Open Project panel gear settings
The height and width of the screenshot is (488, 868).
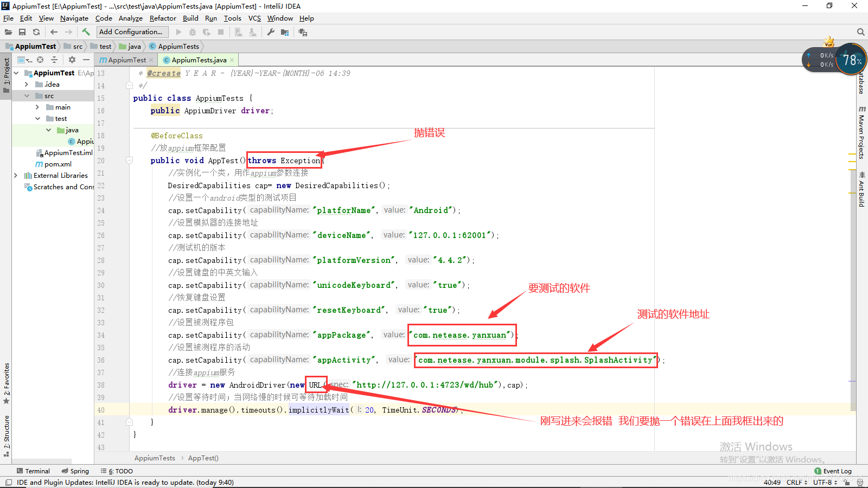pos(72,60)
